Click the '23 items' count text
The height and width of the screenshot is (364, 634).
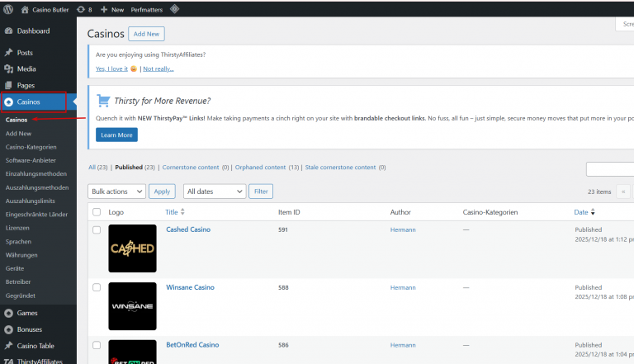pyautogui.click(x=599, y=191)
